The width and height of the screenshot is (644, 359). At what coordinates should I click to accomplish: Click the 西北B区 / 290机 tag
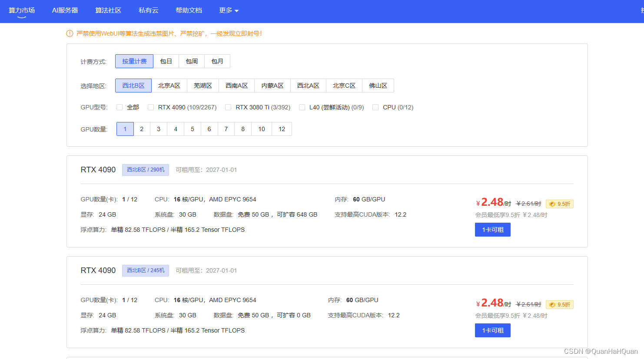pyautogui.click(x=146, y=170)
